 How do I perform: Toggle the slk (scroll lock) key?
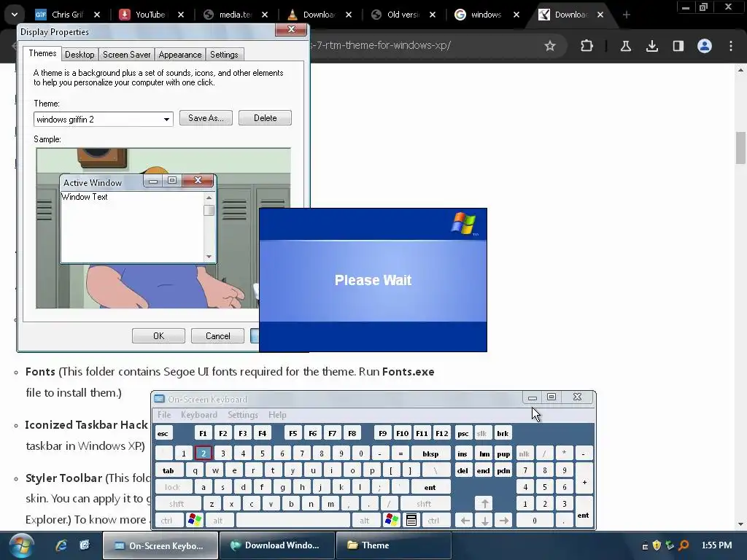coord(482,433)
